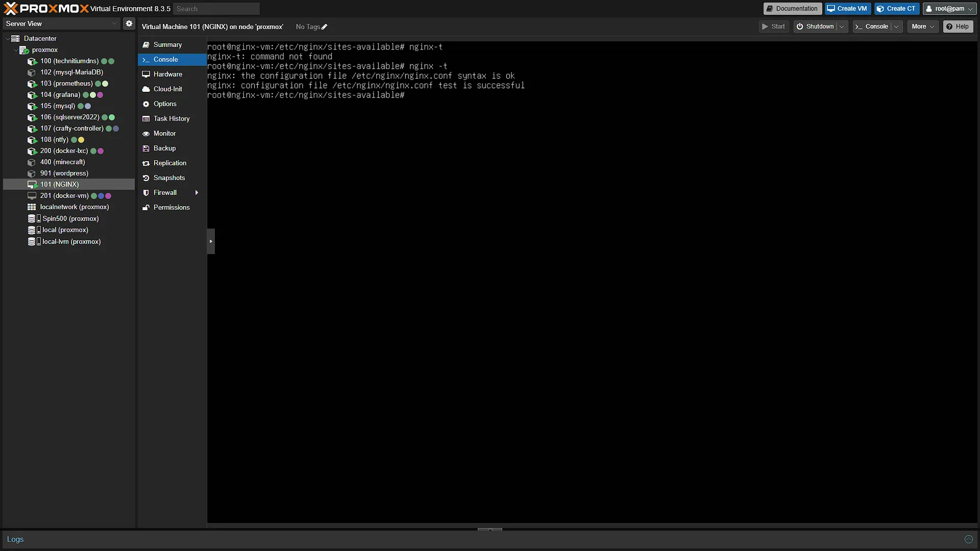Click the Permissions unlock icon

tap(146, 208)
